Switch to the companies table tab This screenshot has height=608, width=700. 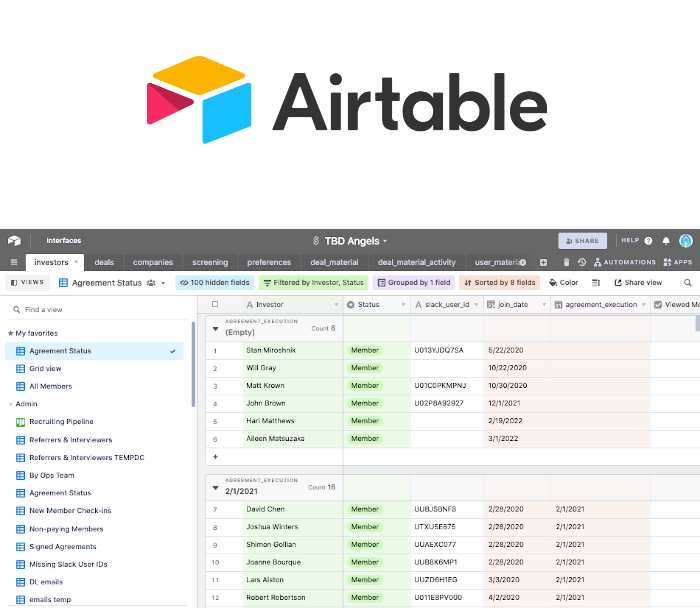coord(153,262)
